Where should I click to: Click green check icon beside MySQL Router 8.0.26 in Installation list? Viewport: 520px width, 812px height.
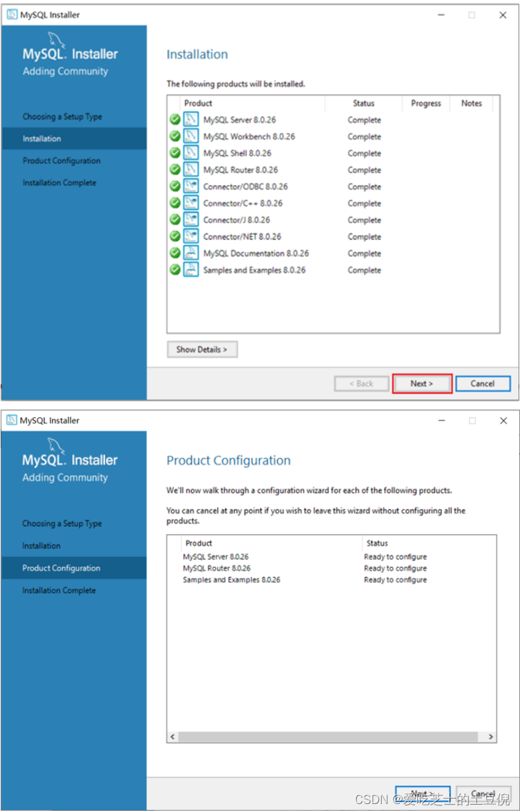(175, 170)
